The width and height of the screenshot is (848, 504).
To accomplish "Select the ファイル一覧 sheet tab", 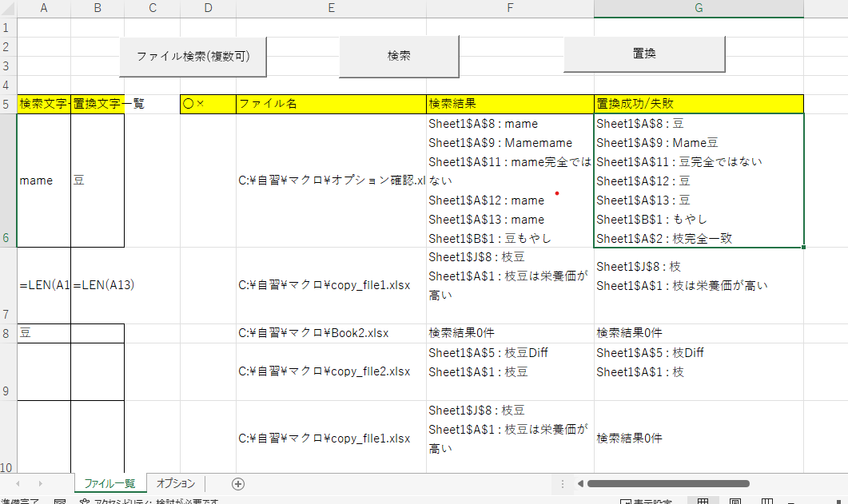I will (x=110, y=483).
